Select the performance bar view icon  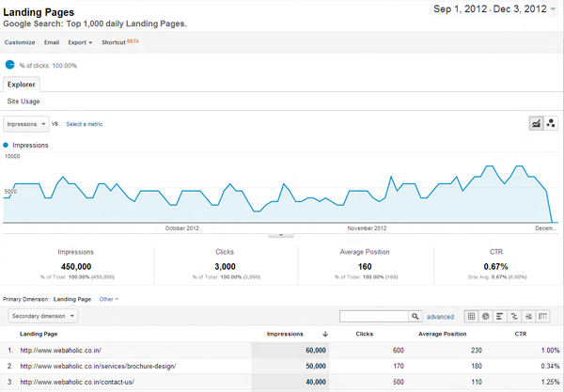coord(500,317)
